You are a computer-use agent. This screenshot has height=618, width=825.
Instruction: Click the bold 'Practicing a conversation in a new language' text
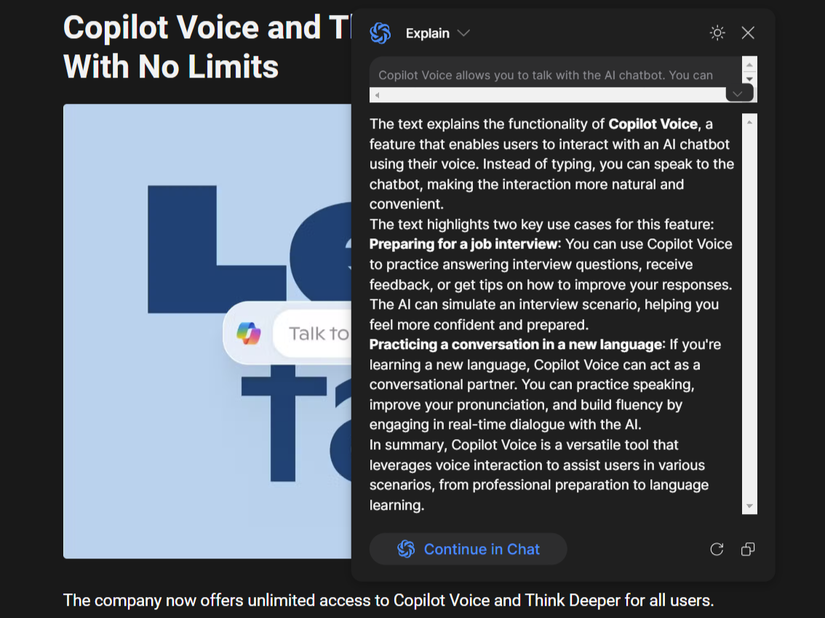(x=516, y=345)
